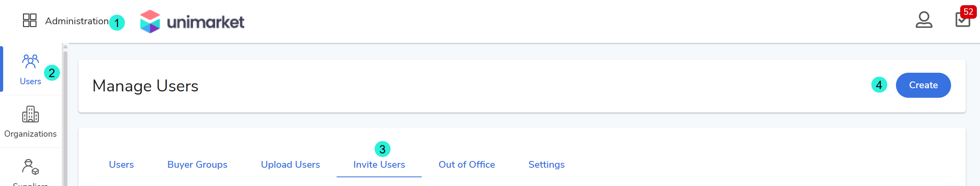Click the red 52 notification badge
Viewport: 980px width, 186px height.
coord(968,12)
